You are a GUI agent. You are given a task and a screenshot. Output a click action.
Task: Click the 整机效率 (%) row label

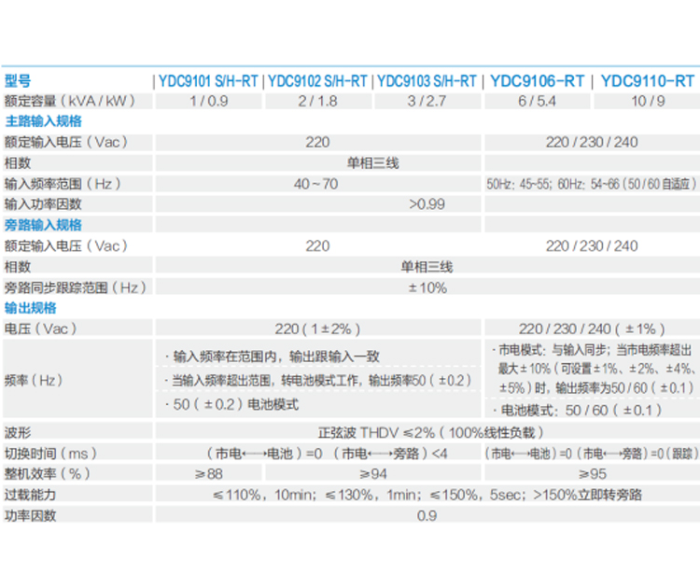48,474
